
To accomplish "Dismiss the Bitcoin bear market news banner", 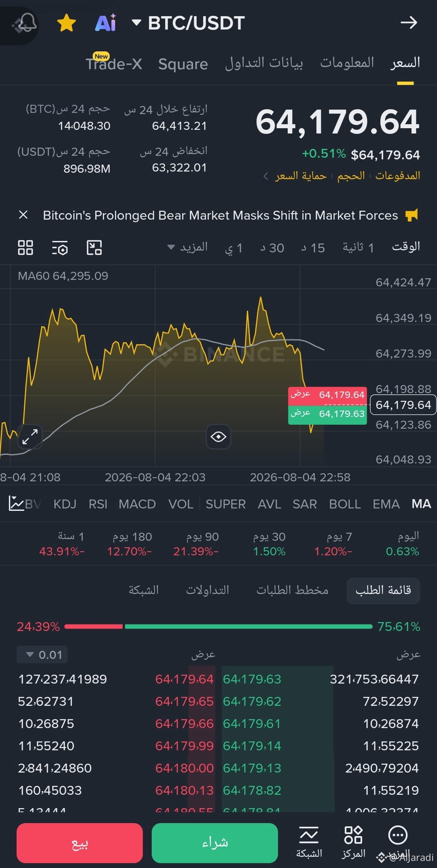I will tap(23, 215).
